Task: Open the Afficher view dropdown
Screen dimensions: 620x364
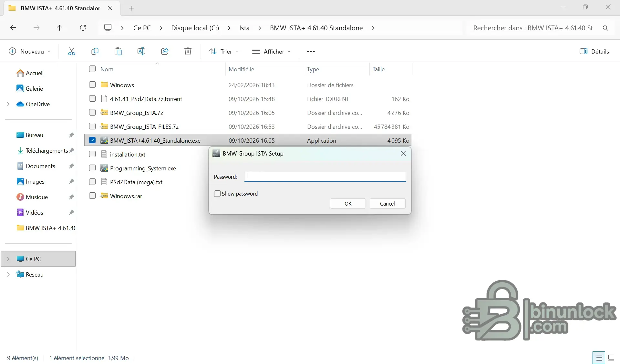Action: [x=272, y=51]
